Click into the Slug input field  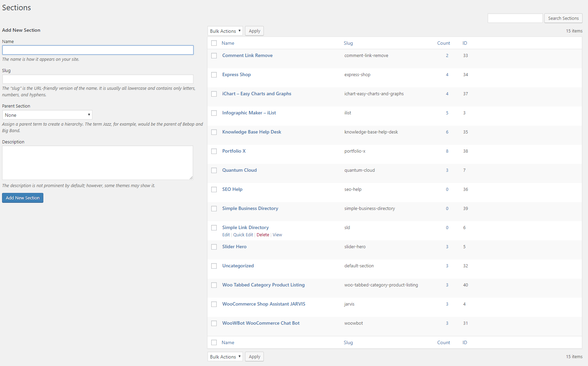click(98, 79)
